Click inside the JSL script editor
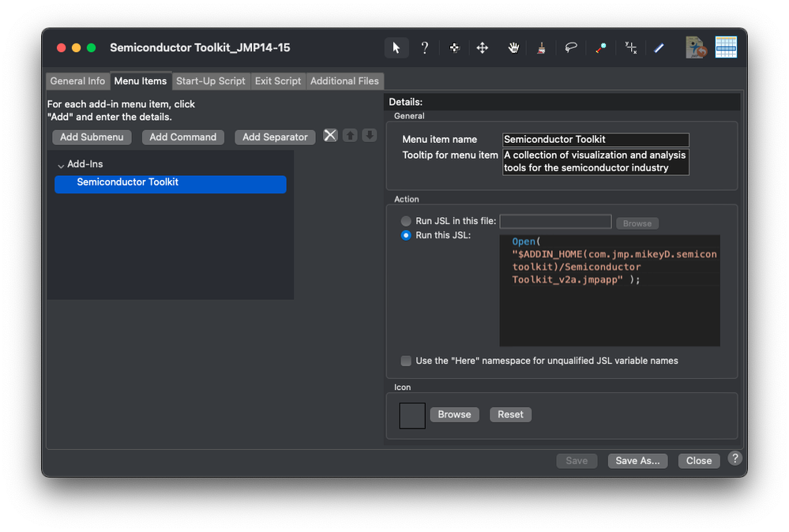 (610, 290)
